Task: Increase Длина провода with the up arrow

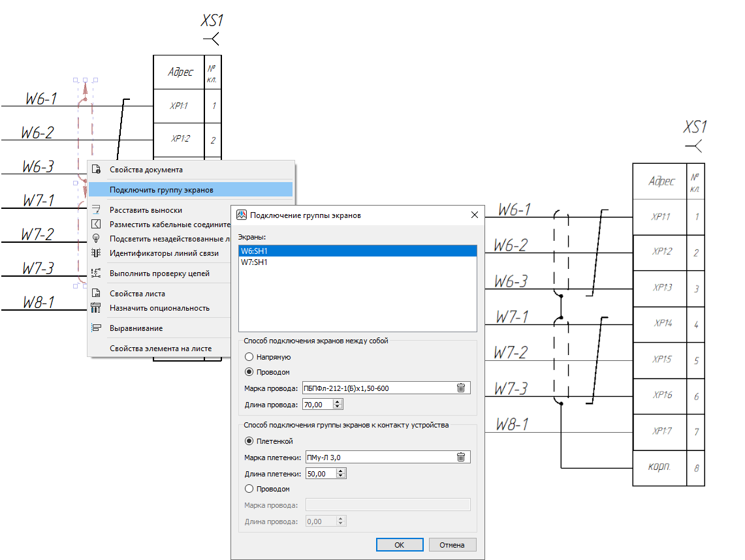Action: tap(338, 402)
